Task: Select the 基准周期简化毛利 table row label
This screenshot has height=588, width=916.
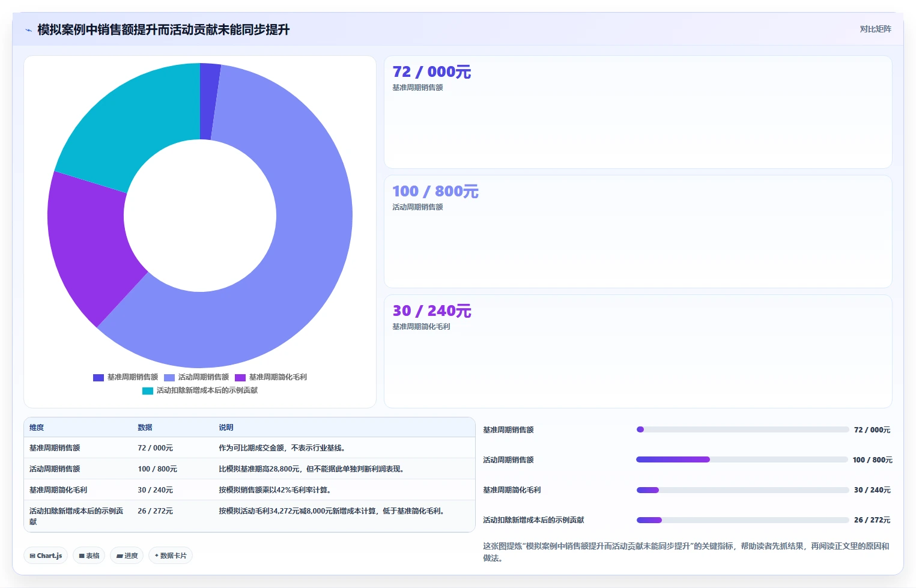Action: [x=58, y=490]
